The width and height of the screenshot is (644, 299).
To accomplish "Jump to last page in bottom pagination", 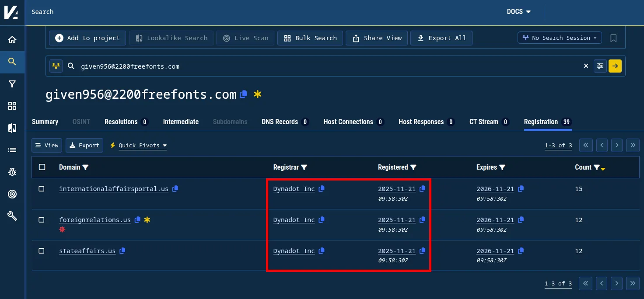I will pos(633,283).
